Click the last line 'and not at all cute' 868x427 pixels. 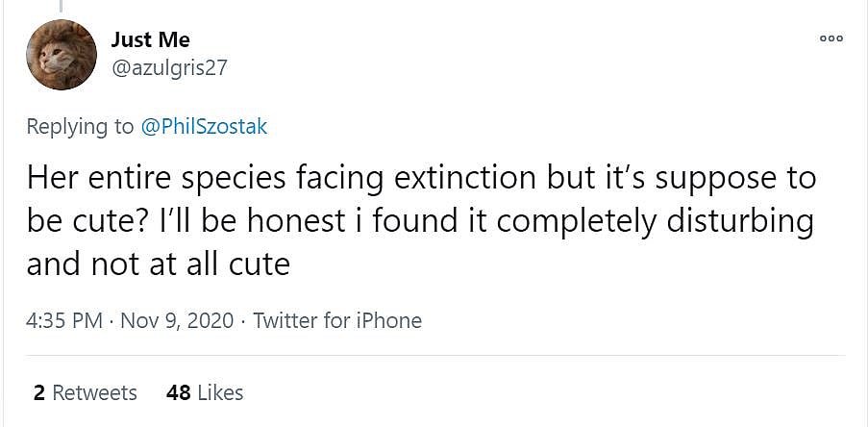coord(158,264)
